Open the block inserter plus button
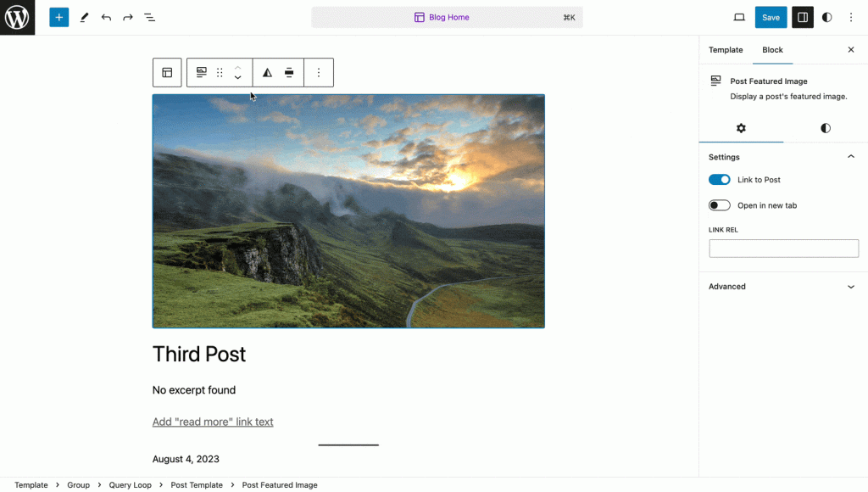This screenshot has width=868, height=492. pos(58,17)
